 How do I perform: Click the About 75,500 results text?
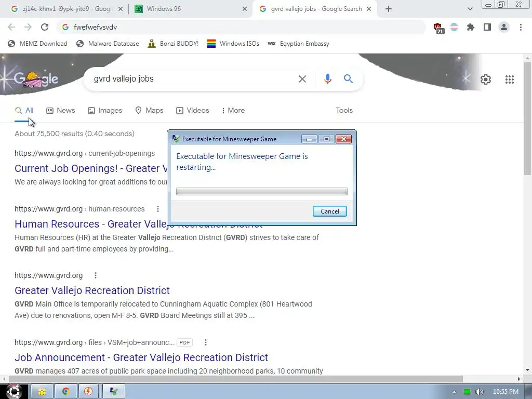(74, 134)
